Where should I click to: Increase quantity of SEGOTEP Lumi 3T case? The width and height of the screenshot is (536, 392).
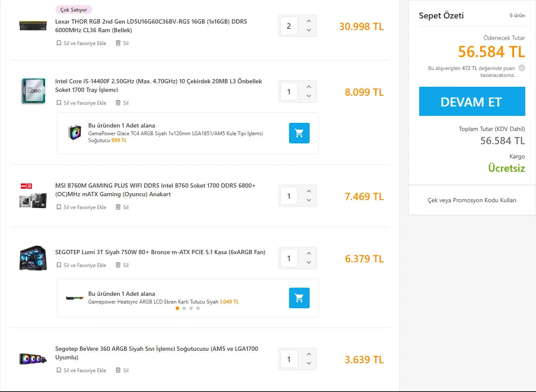[308, 253]
